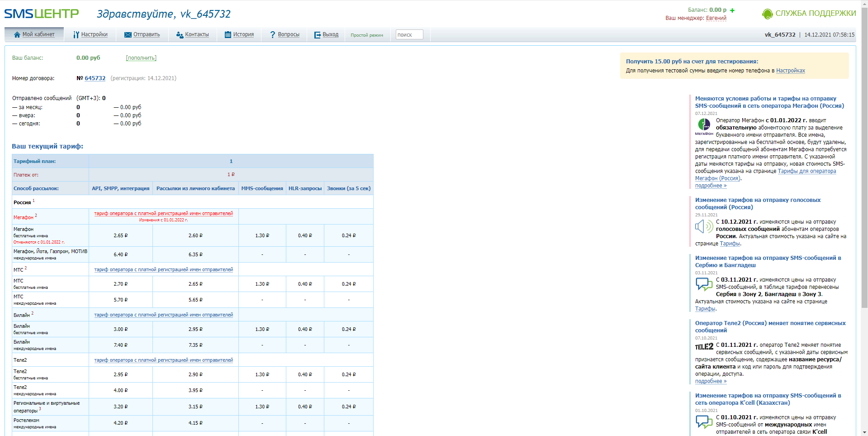Viewport: 868px width, 436px height.
Task: Click the HLR-запросы column header
Action: point(305,188)
